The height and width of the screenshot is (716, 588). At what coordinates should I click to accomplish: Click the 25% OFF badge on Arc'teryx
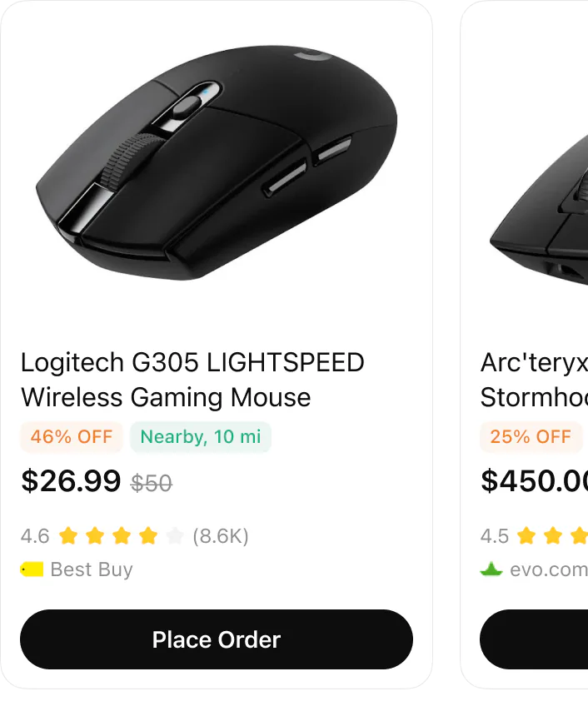[x=531, y=436]
